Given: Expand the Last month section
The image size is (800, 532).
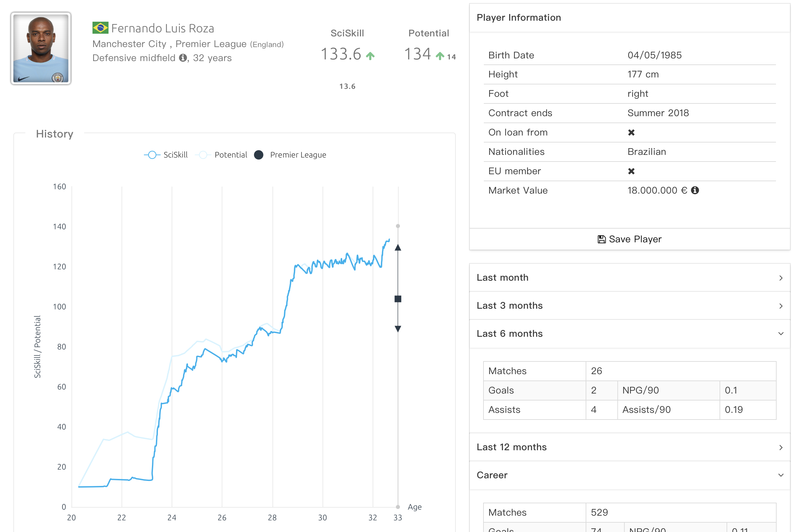Looking at the screenshot, I should [629, 278].
